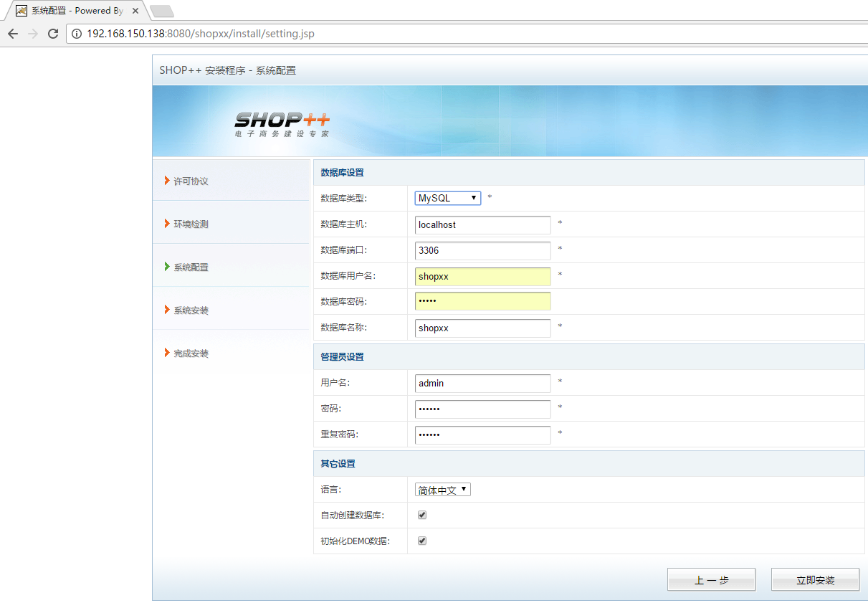Click the 电子商务建设专家 tagline

282,134
